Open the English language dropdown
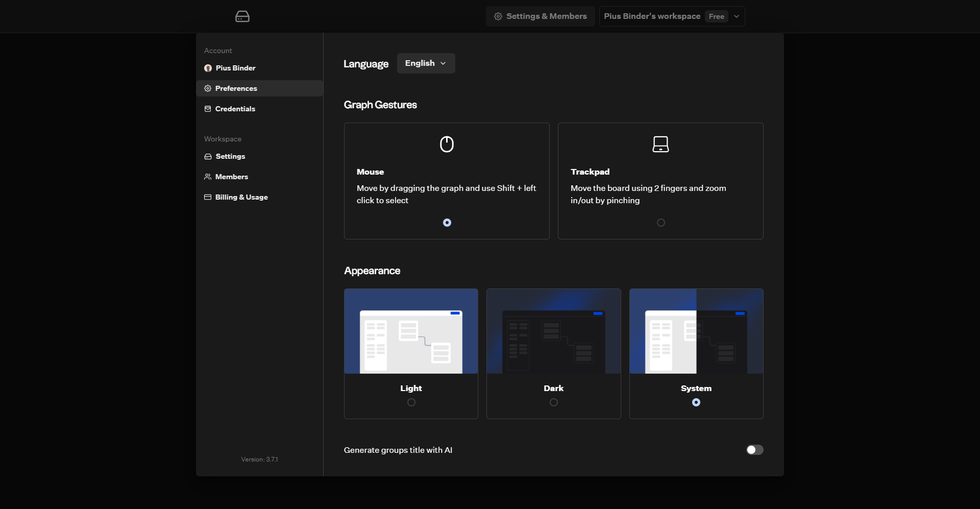The width and height of the screenshot is (980, 509). click(x=426, y=63)
